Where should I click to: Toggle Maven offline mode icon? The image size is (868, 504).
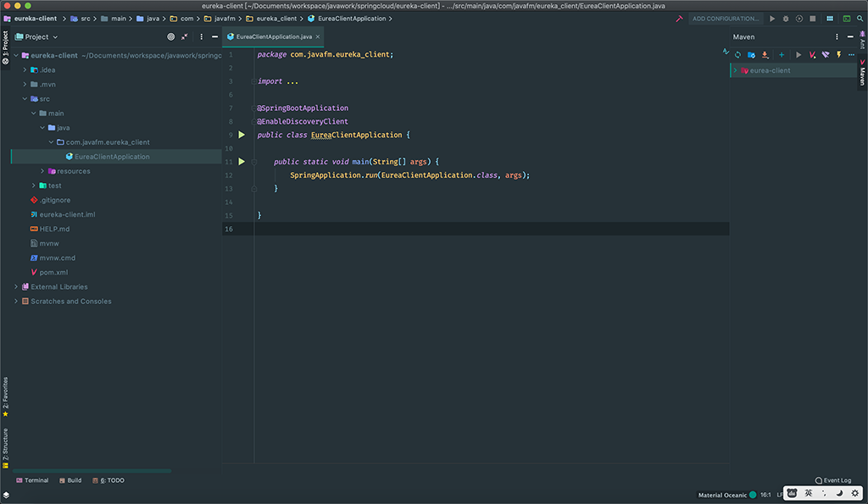826,54
